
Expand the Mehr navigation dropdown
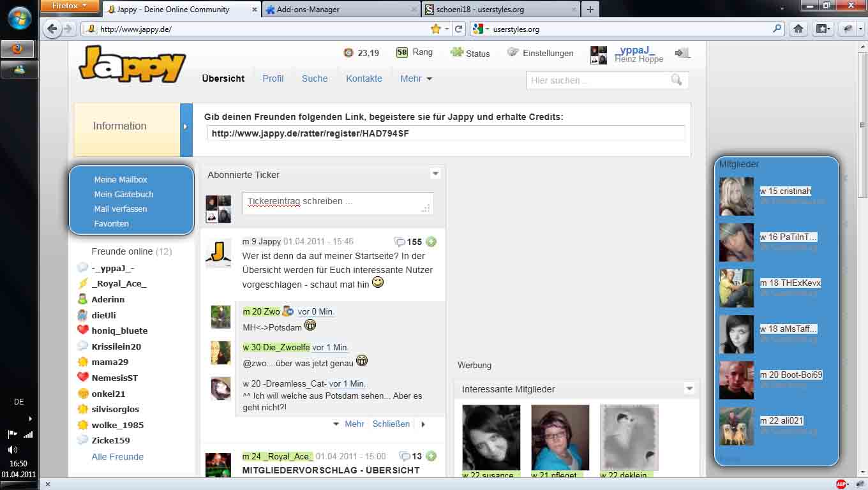click(416, 78)
